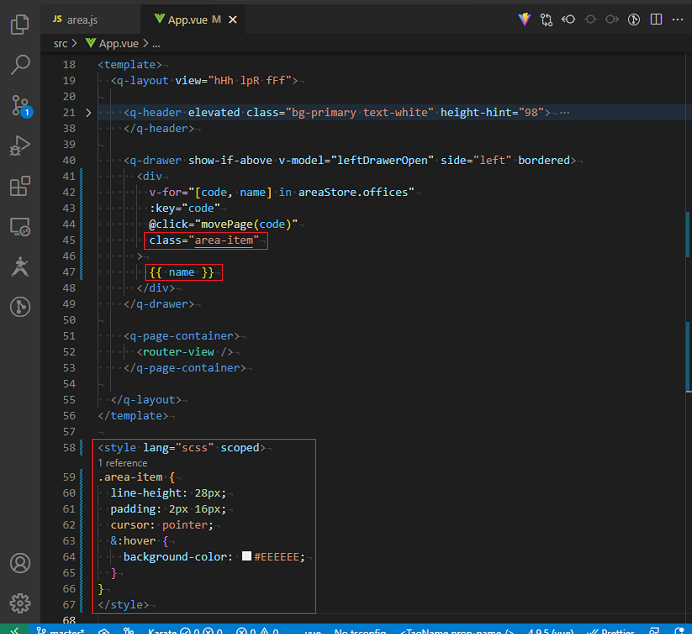Click the closing </q-drawer> tag
The image size is (692, 634).
159,304
